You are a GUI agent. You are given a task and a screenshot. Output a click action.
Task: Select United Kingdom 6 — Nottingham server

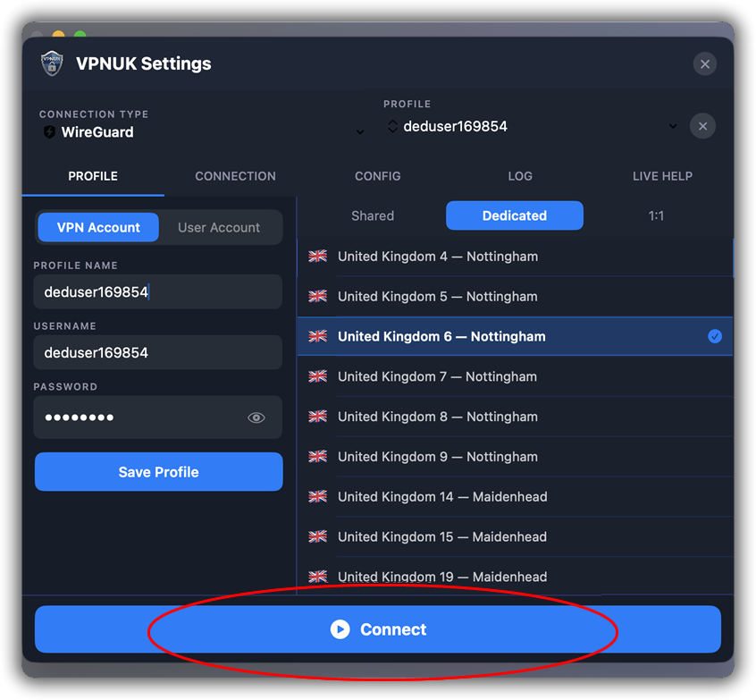tap(515, 337)
